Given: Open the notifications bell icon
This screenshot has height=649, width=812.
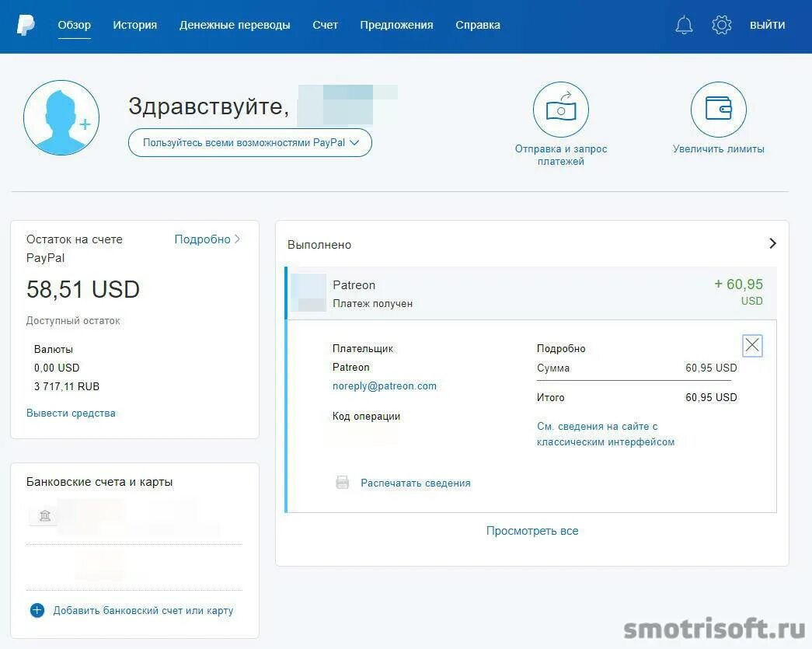Looking at the screenshot, I should click(x=684, y=25).
